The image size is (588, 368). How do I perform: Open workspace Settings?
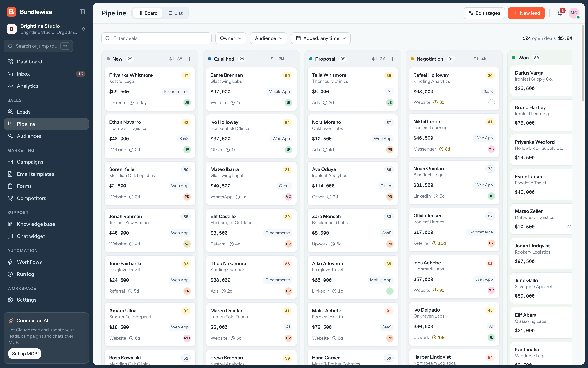pyautogui.click(x=46, y=300)
